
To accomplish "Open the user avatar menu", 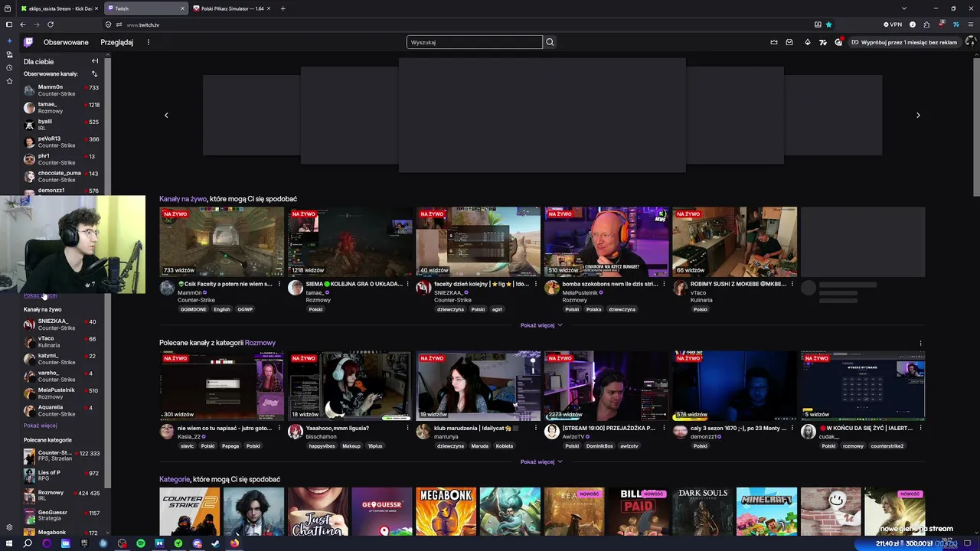I will [971, 42].
